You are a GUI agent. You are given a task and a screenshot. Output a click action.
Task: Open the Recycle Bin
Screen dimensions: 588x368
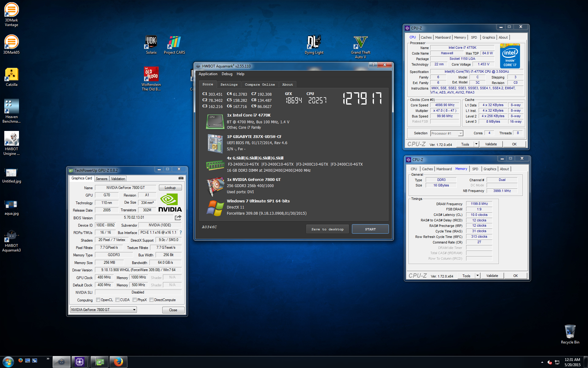click(x=570, y=334)
